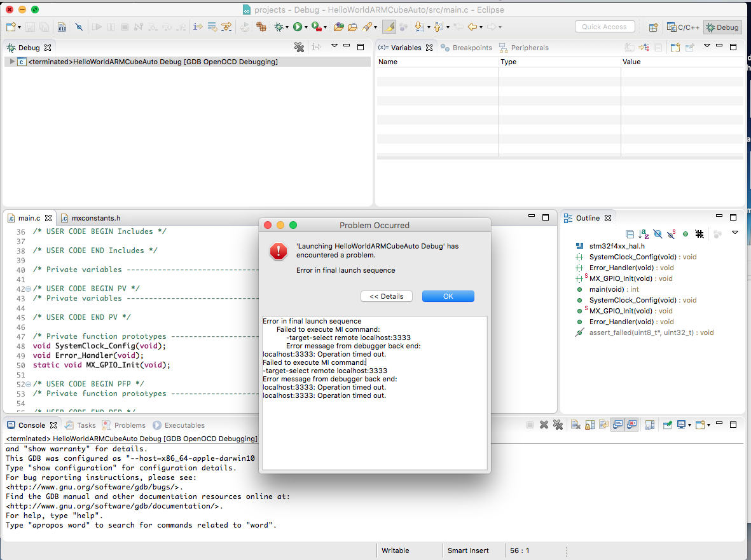Switch to the Peripherals tab

(x=523, y=48)
